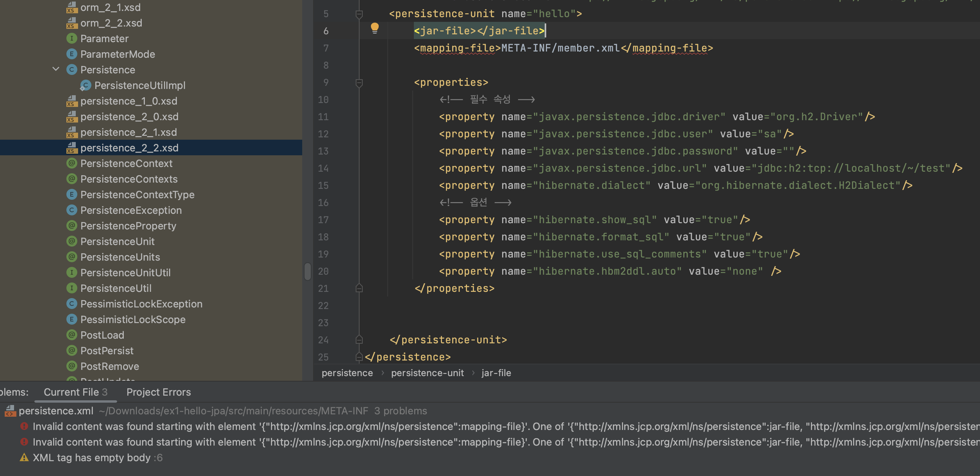Collapse the Persistence class tree node
Screen dimensions: 980x476
click(x=56, y=69)
